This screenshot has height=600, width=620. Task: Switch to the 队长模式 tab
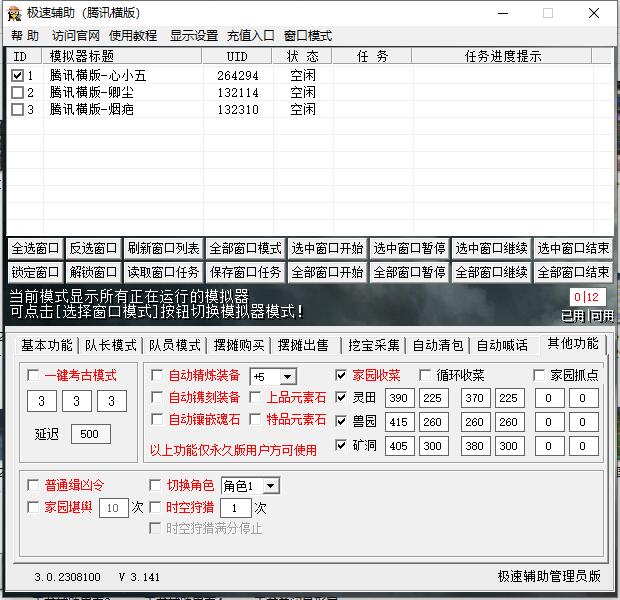[x=111, y=345]
